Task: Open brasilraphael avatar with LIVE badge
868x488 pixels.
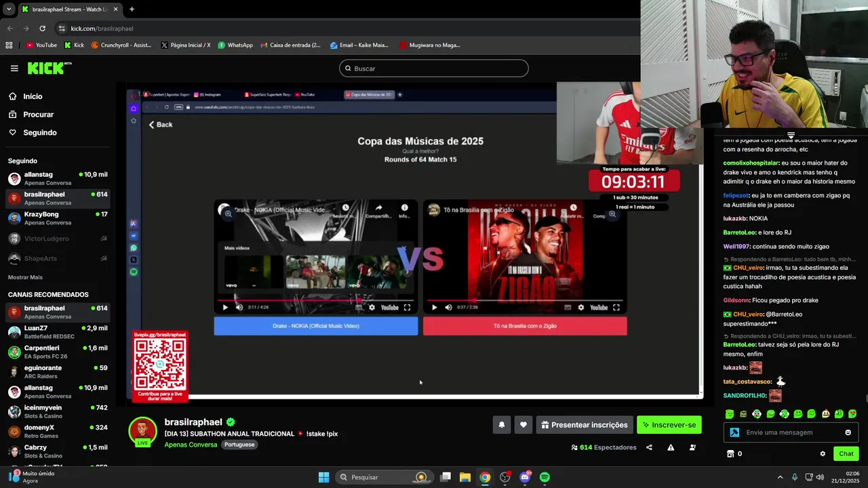Action: tap(142, 431)
